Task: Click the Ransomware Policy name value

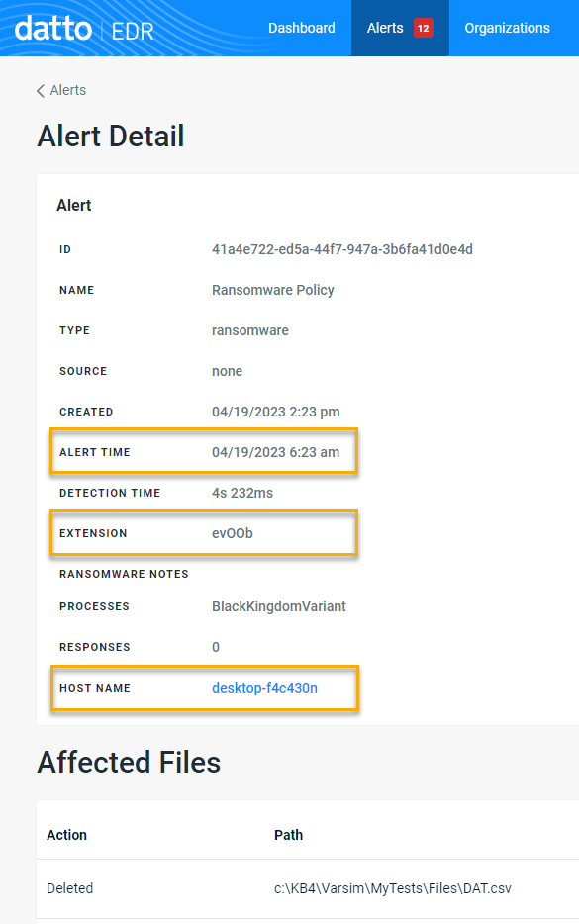Action: pyautogui.click(x=273, y=290)
